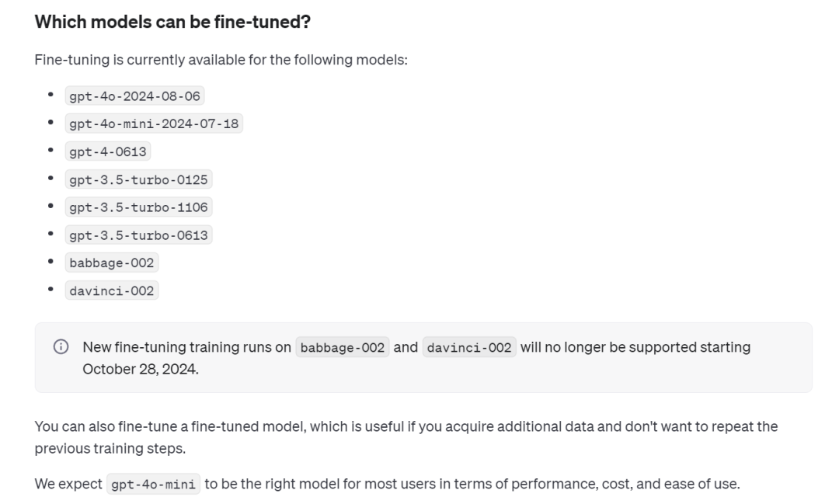
Task: Select the gpt-4o-2024-08-06 model code label
Action: pyautogui.click(x=134, y=96)
